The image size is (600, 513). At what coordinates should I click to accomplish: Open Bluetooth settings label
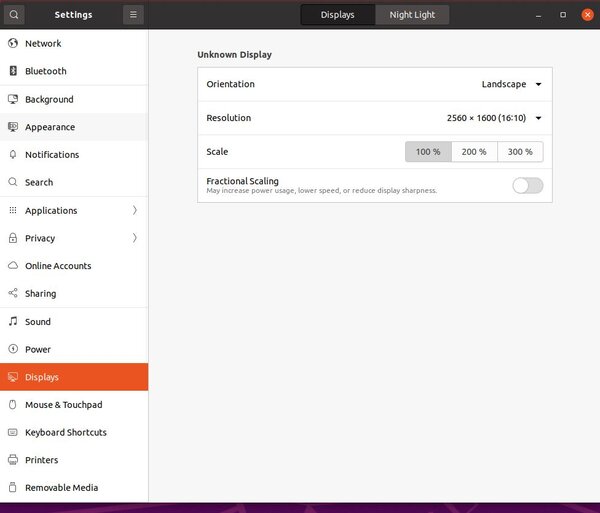[46, 71]
